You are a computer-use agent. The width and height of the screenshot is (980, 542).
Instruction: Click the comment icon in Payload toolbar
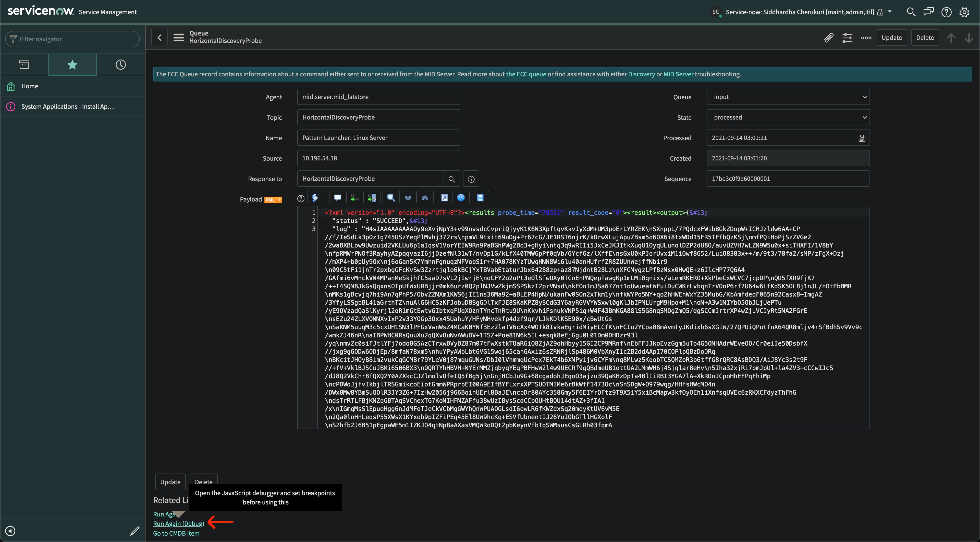click(337, 197)
